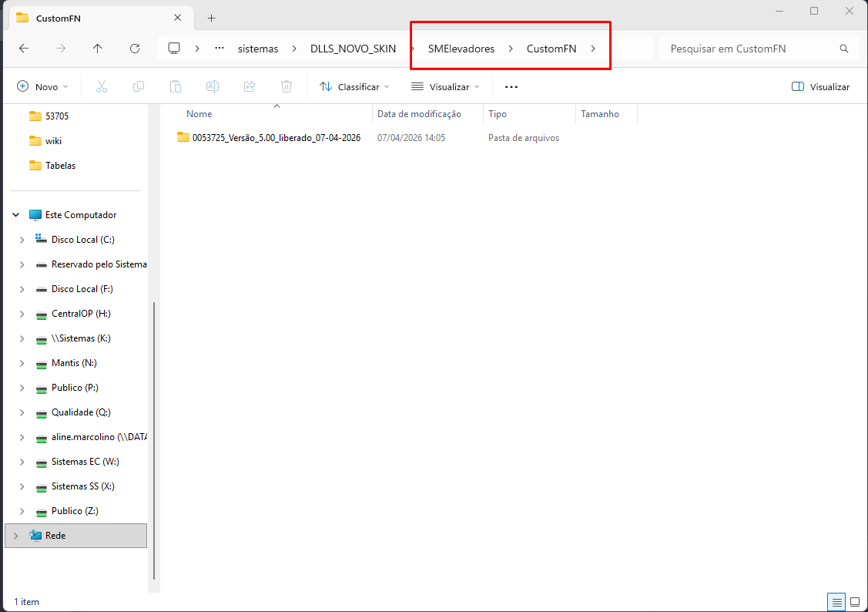
Task: Expand the Disco Local (C:) tree node
Action: (22, 240)
